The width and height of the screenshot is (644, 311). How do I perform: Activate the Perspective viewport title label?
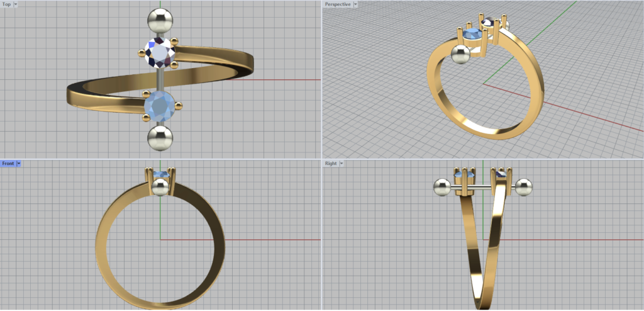[338, 4]
